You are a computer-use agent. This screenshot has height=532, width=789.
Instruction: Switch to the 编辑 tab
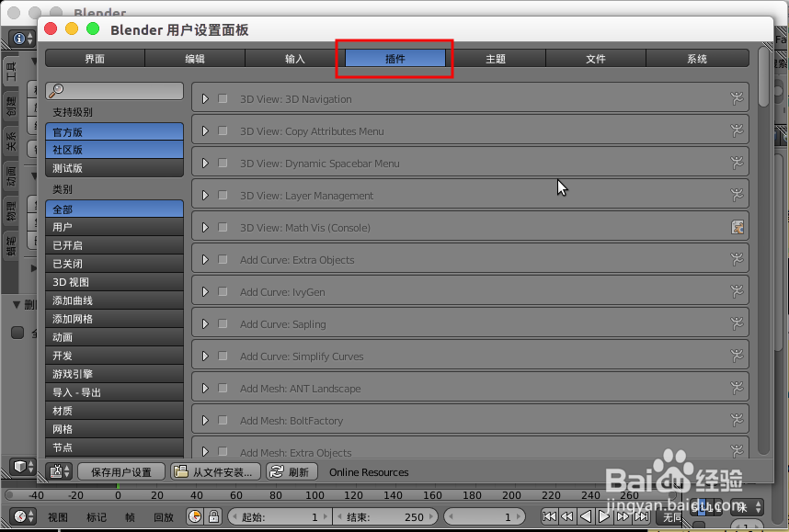point(195,58)
